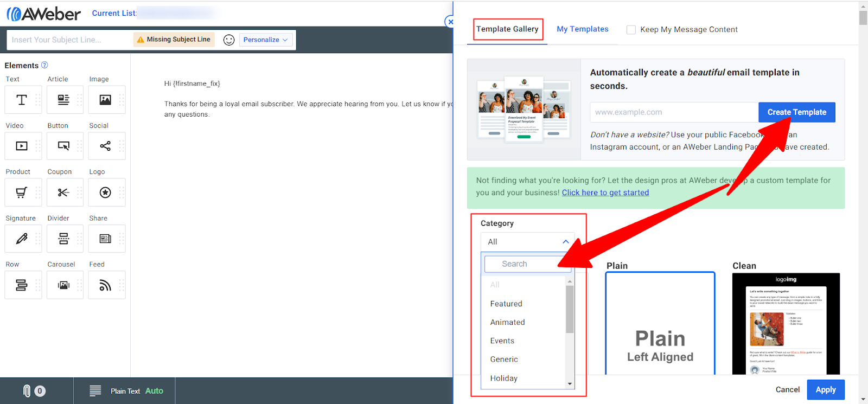Select the Share element icon
The image size is (868, 404).
105,239
